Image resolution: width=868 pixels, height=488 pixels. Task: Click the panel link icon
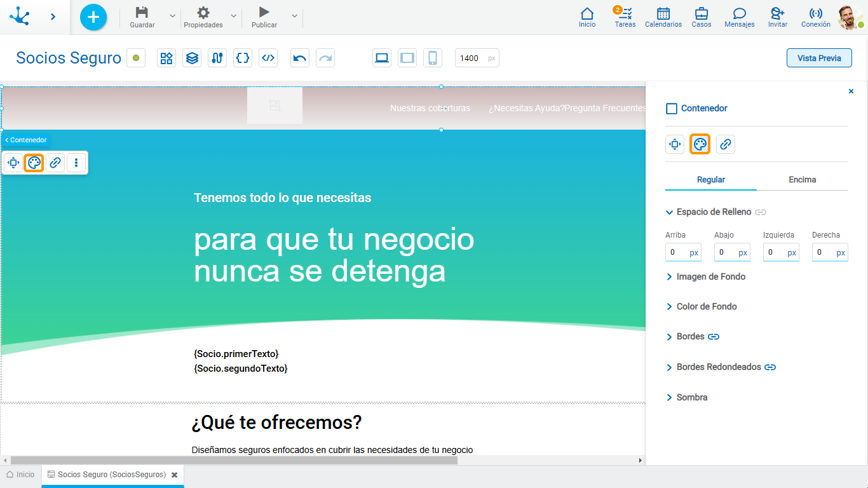726,144
